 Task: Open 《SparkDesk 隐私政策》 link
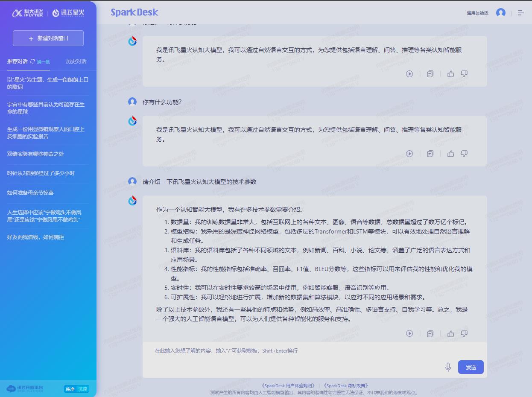tap(346, 385)
